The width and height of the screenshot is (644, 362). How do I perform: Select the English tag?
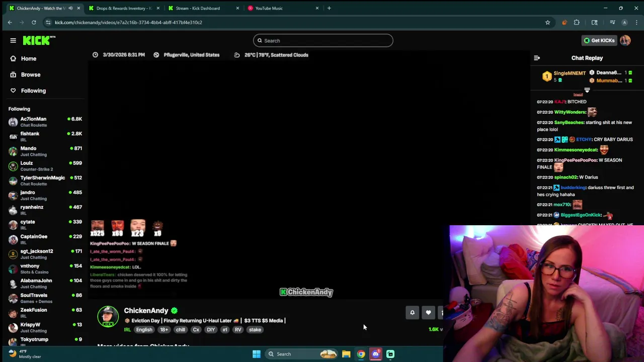[144, 330]
